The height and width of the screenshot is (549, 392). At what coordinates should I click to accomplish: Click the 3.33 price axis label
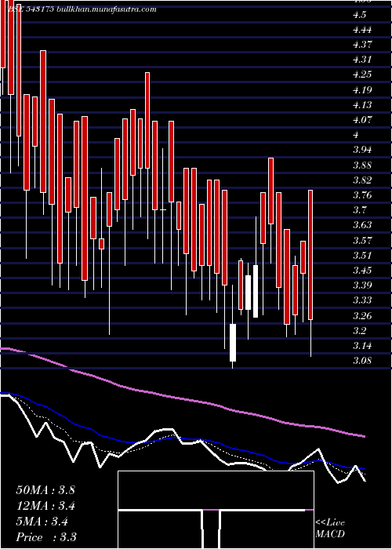point(362,300)
